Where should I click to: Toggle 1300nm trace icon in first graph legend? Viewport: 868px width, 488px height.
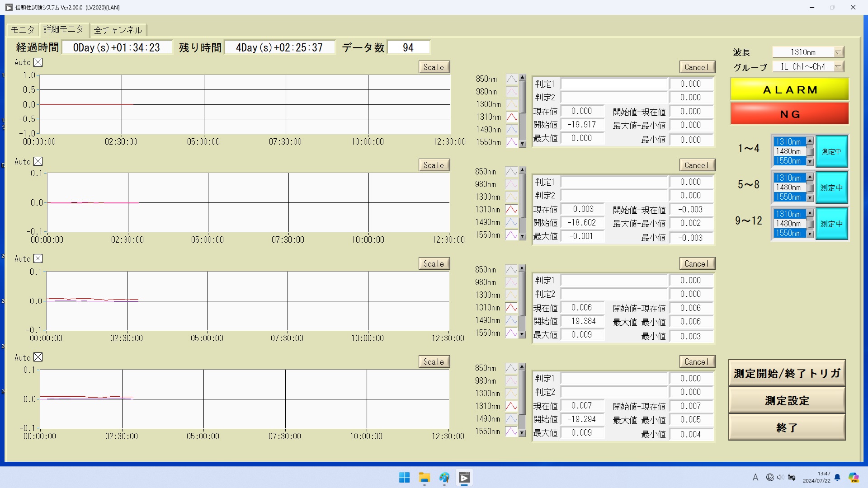pyautogui.click(x=511, y=104)
